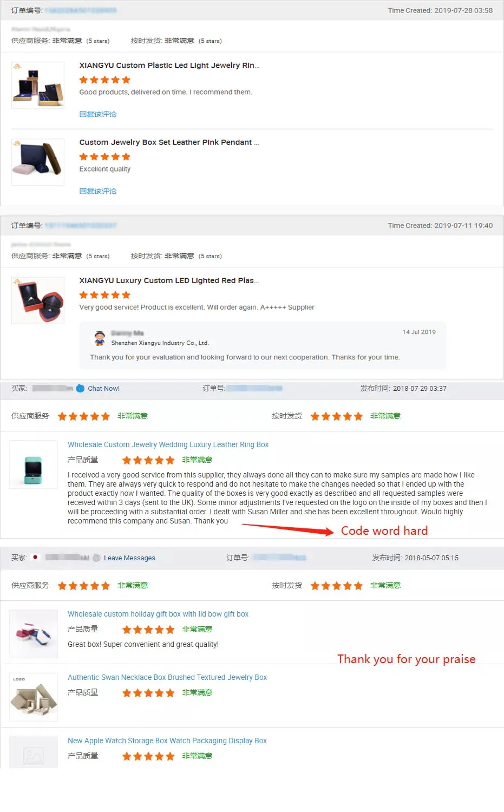Click the blue Chat Now icon
Image resolution: width=504 pixels, height=812 pixels.
pyautogui.click(x=80, y=388)
